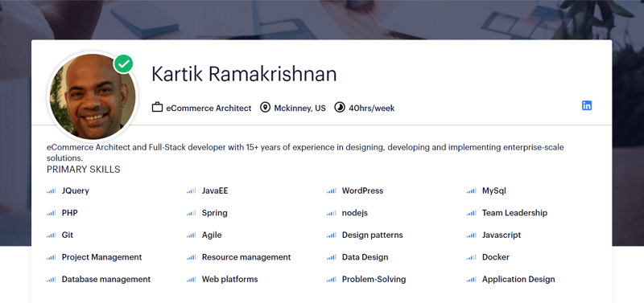The width and height of the screenshot is (644, 303).
Task: Select the Spring skill label
Action: [x=214, y=213]
